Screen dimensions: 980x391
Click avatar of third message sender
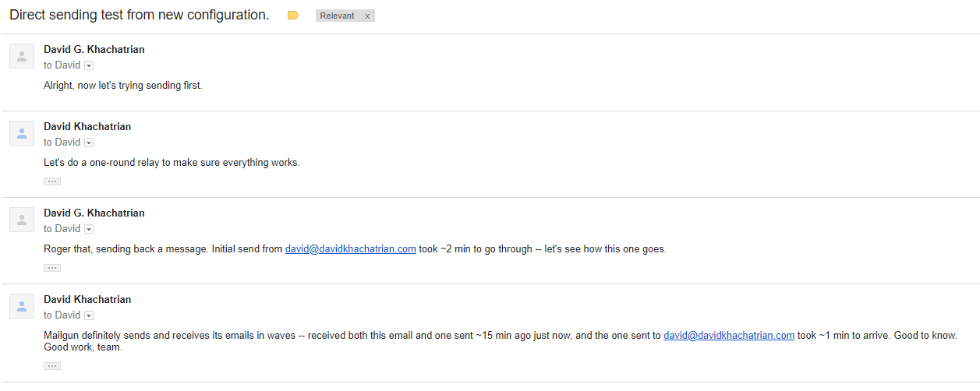(x=22, y=220)
